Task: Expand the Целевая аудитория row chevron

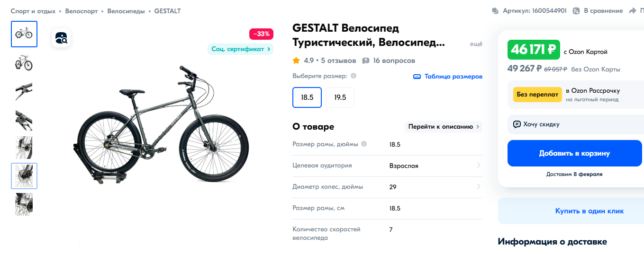Action: [479, 166]
